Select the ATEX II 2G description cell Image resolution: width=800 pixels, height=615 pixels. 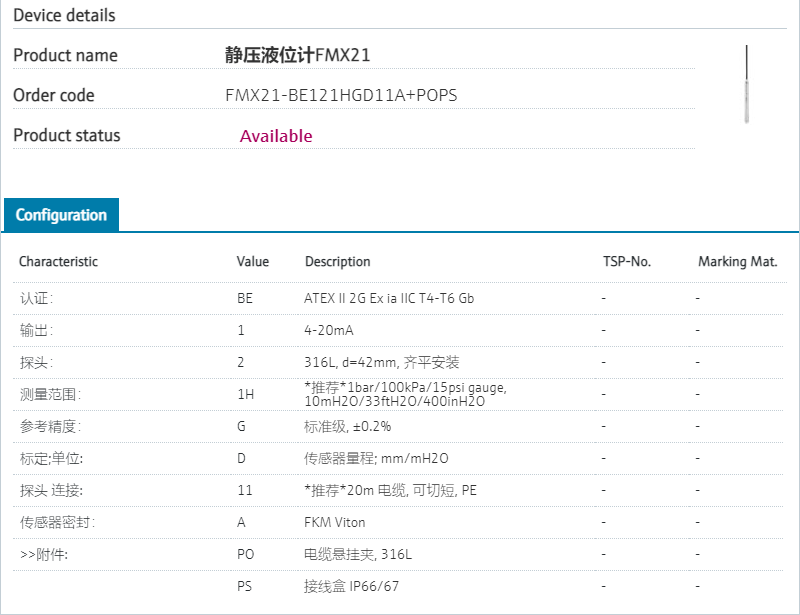pos(389,298)
